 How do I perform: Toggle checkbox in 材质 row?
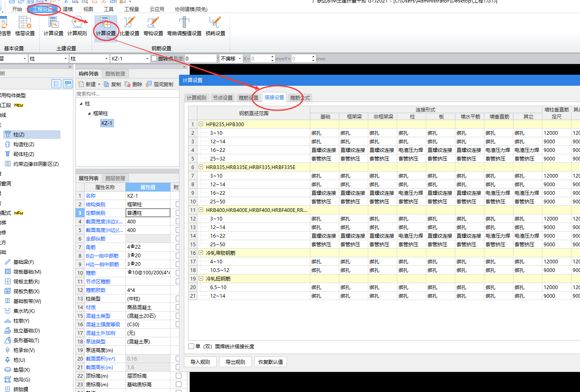tap(178, 307)
